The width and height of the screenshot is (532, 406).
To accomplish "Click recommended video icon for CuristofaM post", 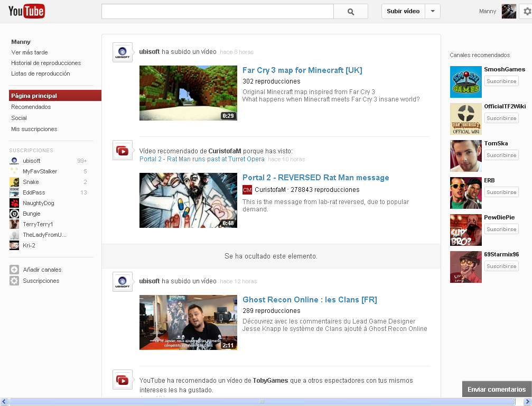I will pyautogui.click(x=123, y=150).
